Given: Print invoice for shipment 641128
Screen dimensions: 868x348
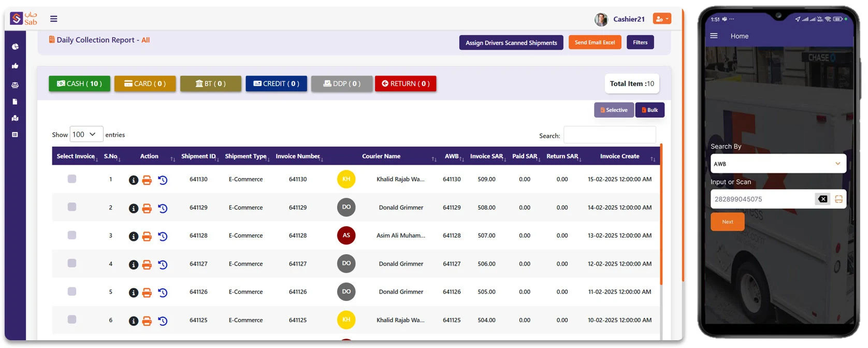Looking at the screenshot, I should click(147, 236).
